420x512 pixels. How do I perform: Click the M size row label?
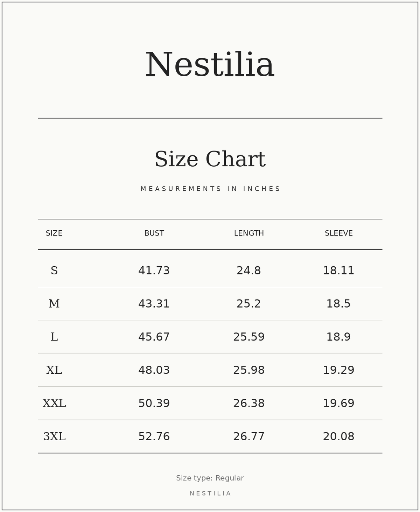(54, 304)
